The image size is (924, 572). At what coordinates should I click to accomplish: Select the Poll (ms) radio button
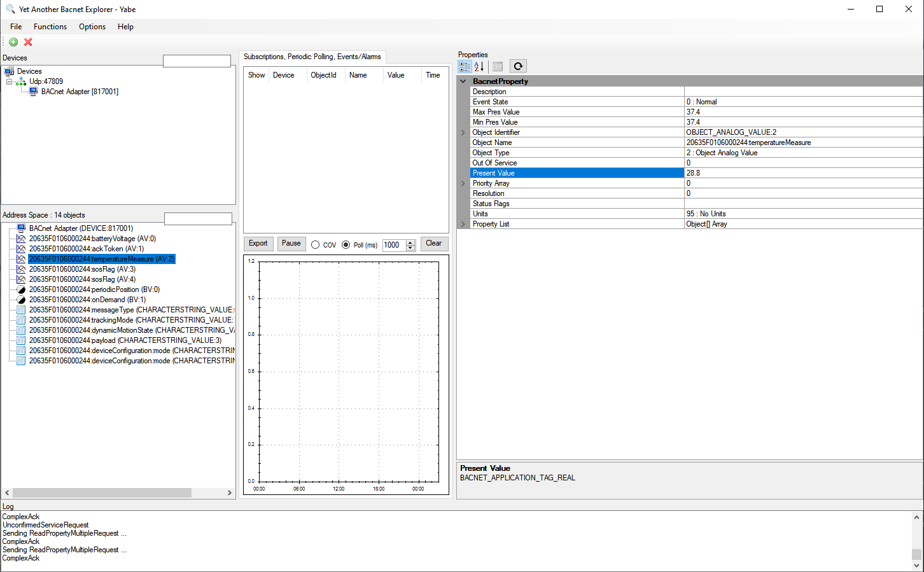coord(346,245)
